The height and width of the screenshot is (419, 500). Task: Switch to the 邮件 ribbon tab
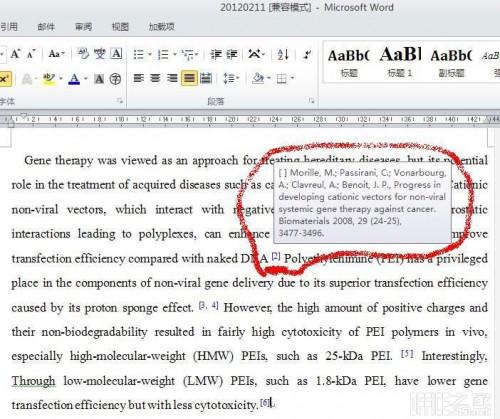[46, 27]
